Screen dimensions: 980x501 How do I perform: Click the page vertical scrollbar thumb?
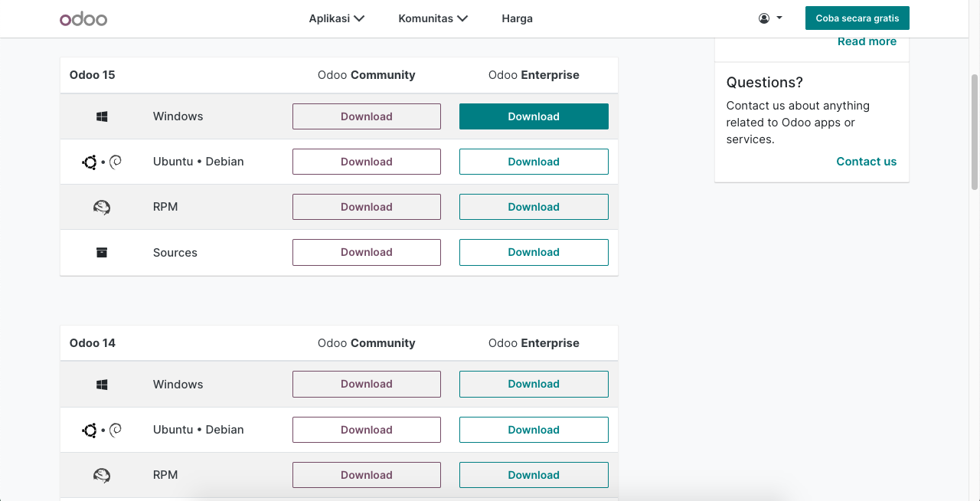click(975, 132)
